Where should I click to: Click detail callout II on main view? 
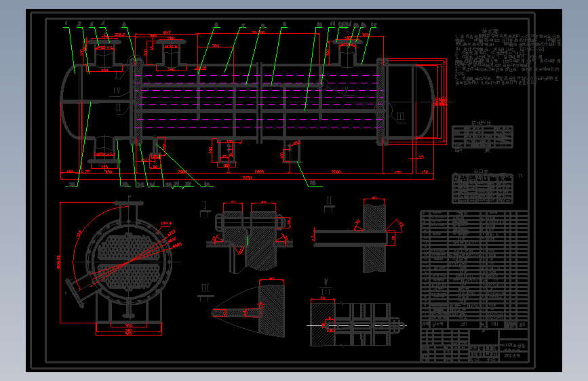pyautogui.click(x=118, y=108)
